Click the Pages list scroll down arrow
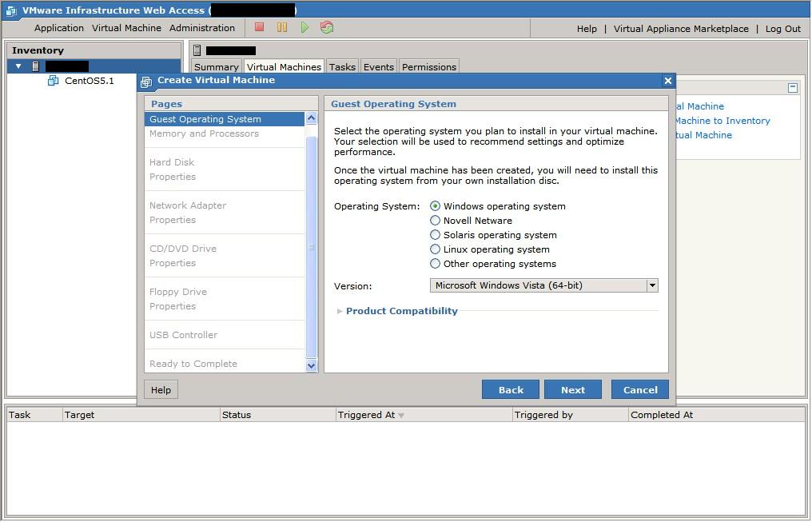The image size is (812, 522). 311,365
